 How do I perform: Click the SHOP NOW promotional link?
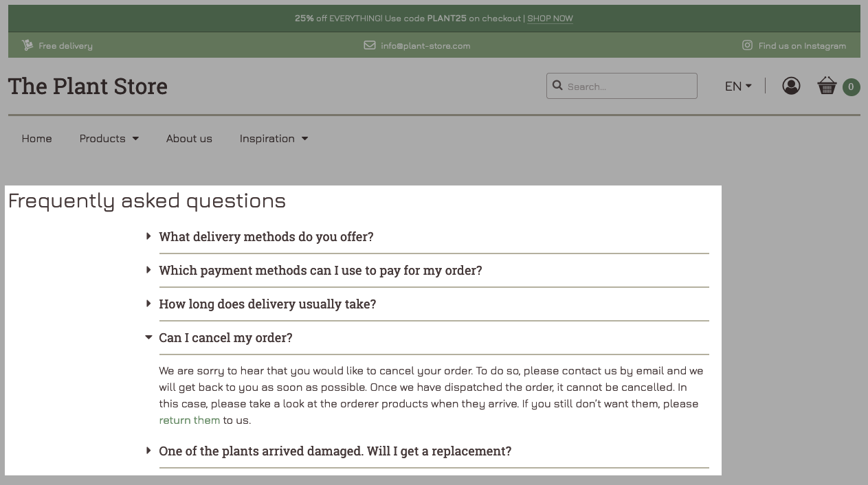(550, 19)
